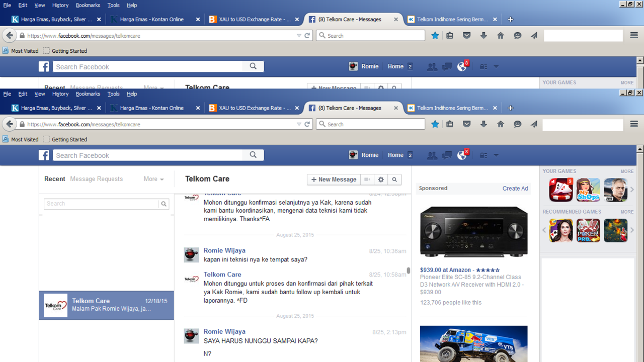Open Most Visited bookmark in front window

click(x=20, y=139)
